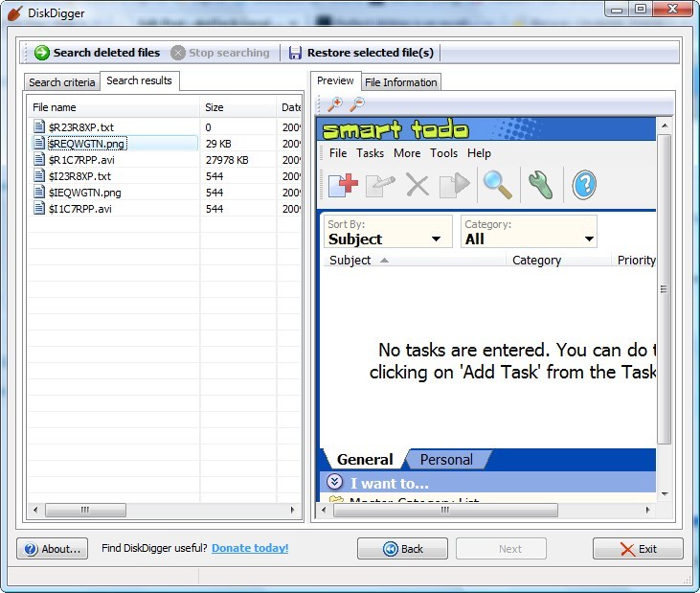Viewport: 700px width, 593px height.
Task: Click file icon next to $I1C7RPP.avi
Action: (x=39, y=208)
